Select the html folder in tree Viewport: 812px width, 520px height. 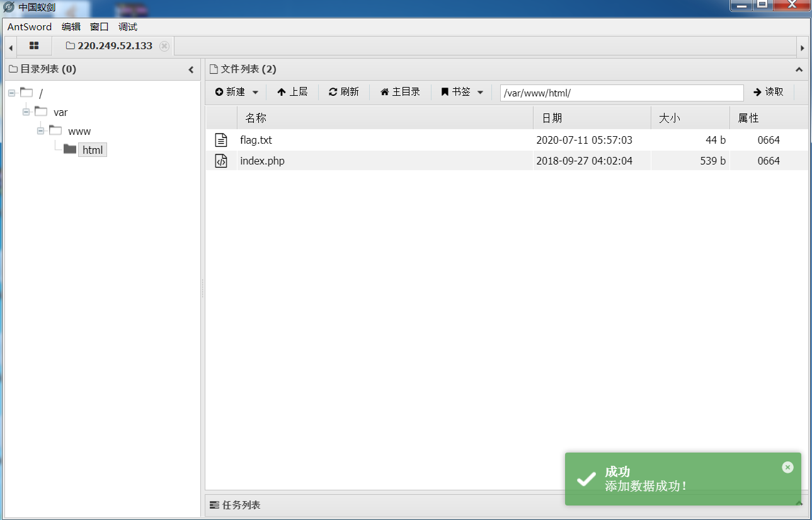tap(93, 150)
